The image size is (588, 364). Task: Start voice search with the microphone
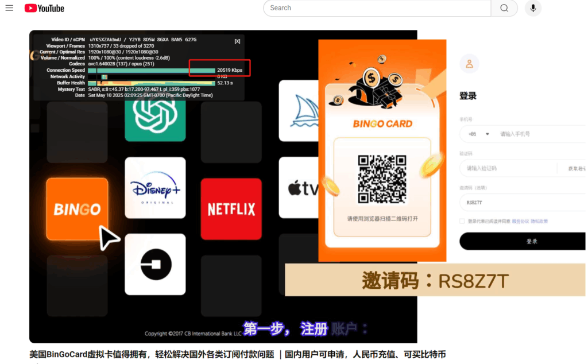click(x=533, y=8)
